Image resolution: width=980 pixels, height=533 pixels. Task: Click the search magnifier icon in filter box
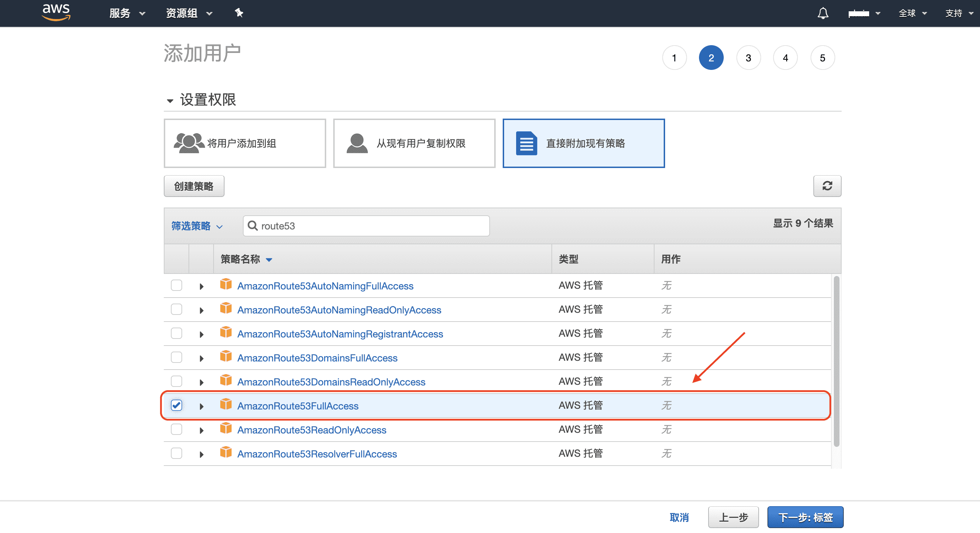click(x=252, y=226)
